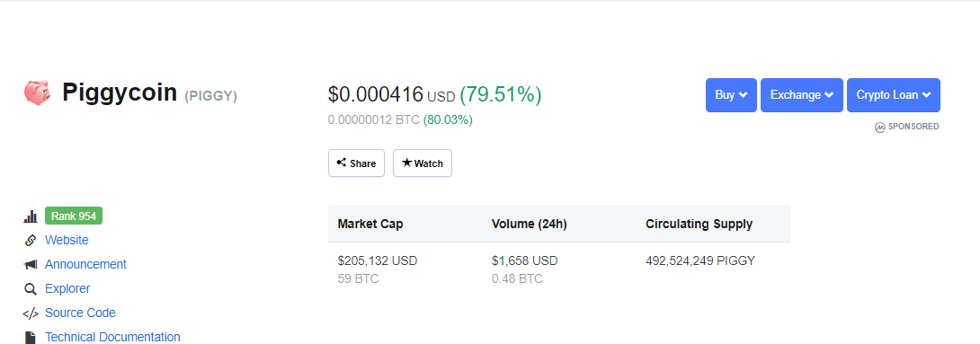Open the Announcement link

[x=85, y=265]
